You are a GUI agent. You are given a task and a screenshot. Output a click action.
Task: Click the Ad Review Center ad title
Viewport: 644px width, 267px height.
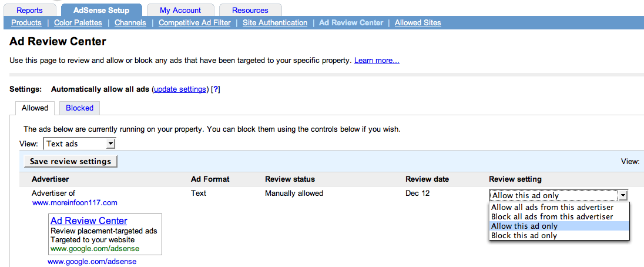coord(89,221)
